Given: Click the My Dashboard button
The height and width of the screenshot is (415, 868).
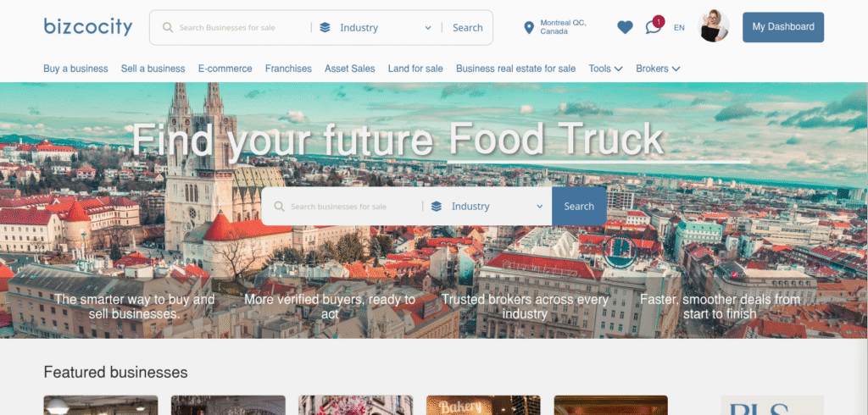Looking at the screenshot, I should coord(782,27).
